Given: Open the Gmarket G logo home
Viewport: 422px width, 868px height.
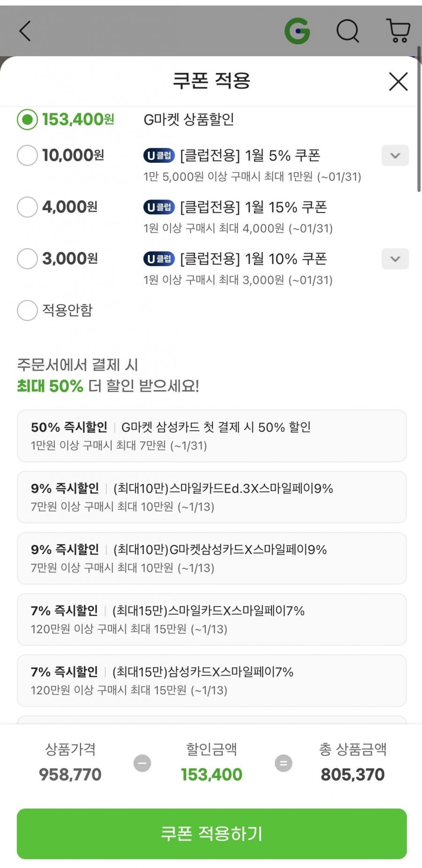Looking at the screenshot, I should click(x=297, y=31).
